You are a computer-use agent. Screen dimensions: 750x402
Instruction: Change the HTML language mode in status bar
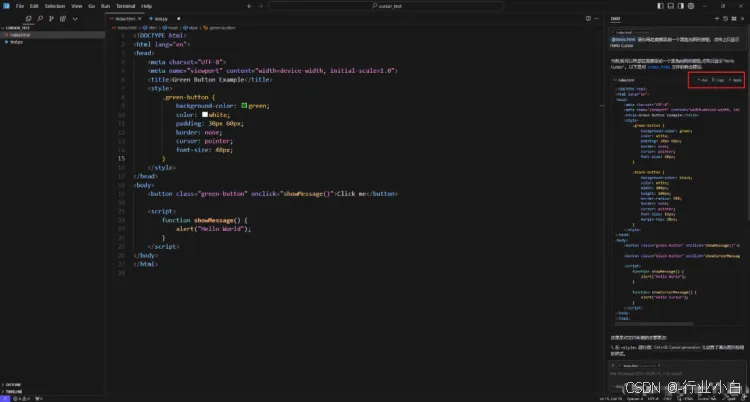687,398
